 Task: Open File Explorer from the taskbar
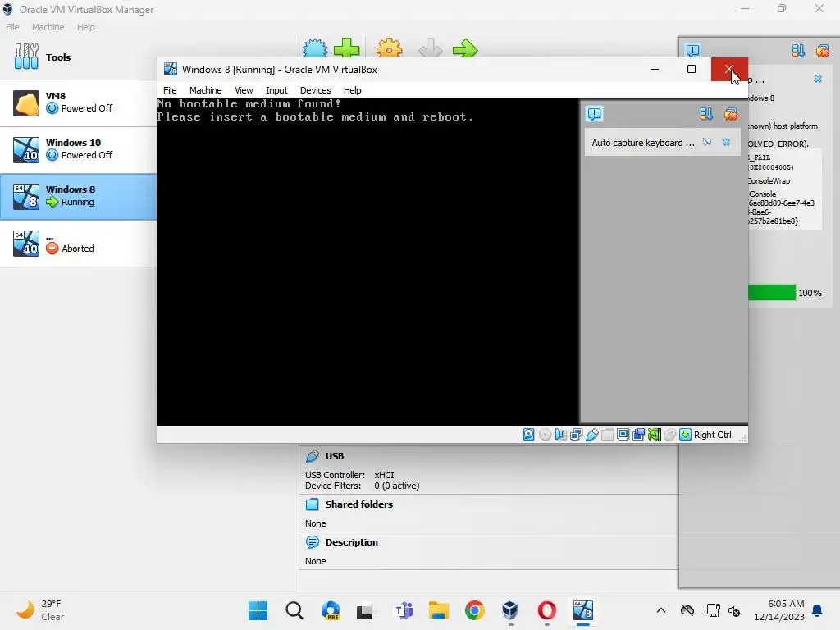439,610
